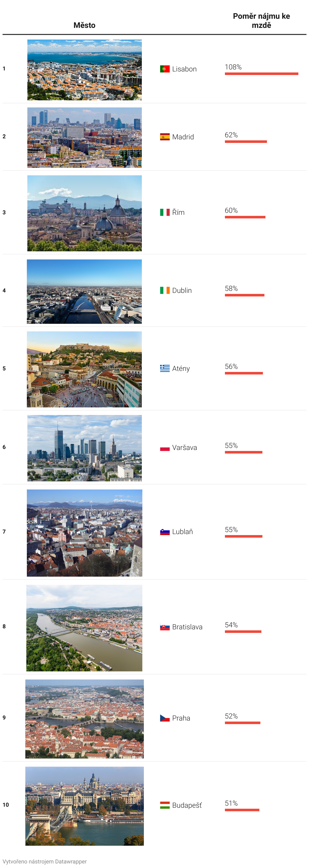309x868 pixels.
Task: Click the Bratislava city name label
Action: point(187,627)
